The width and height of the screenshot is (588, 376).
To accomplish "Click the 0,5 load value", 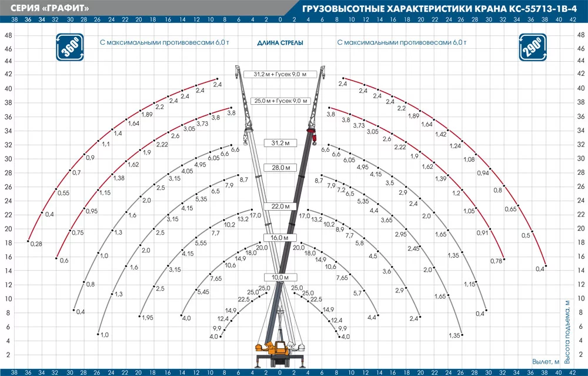I will point(526,235).
